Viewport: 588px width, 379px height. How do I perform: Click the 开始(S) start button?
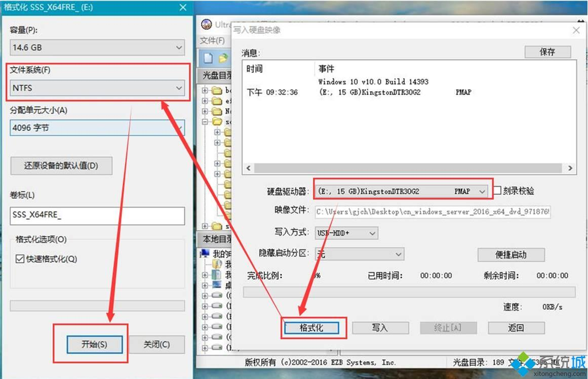tap(95, 344)
